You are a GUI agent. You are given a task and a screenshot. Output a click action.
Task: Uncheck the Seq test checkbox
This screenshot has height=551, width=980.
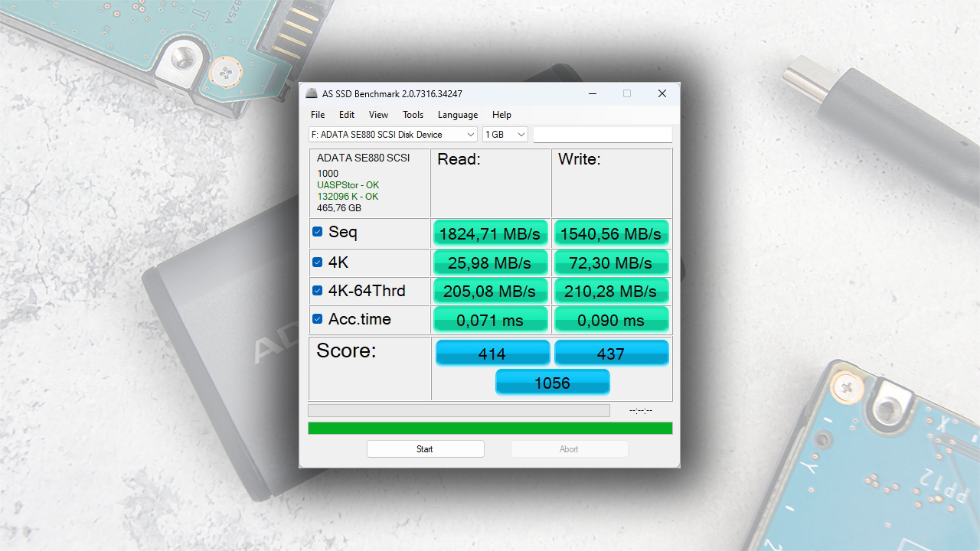pyautogui.click(x=317, y=232)
